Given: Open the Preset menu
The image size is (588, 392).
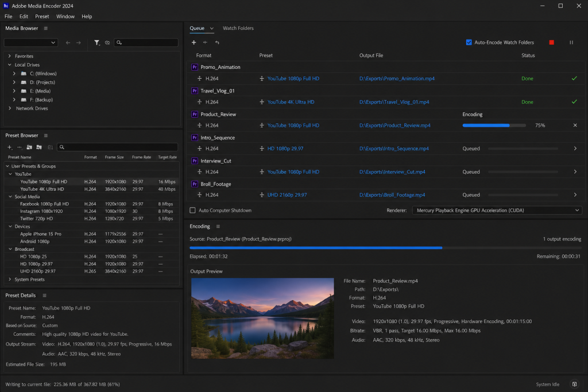Looking at the screenshot, I should pos(42,17).
